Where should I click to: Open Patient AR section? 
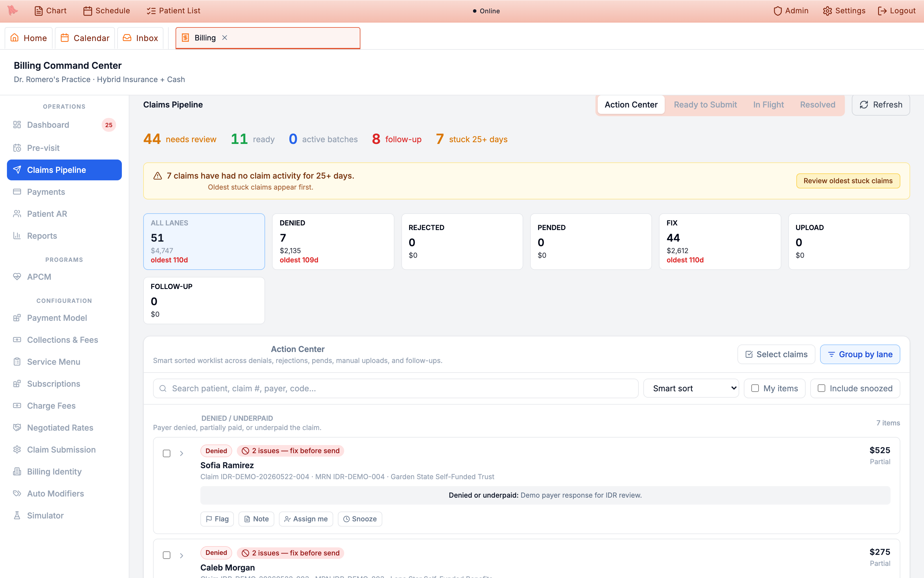click(x=64, y=214)
